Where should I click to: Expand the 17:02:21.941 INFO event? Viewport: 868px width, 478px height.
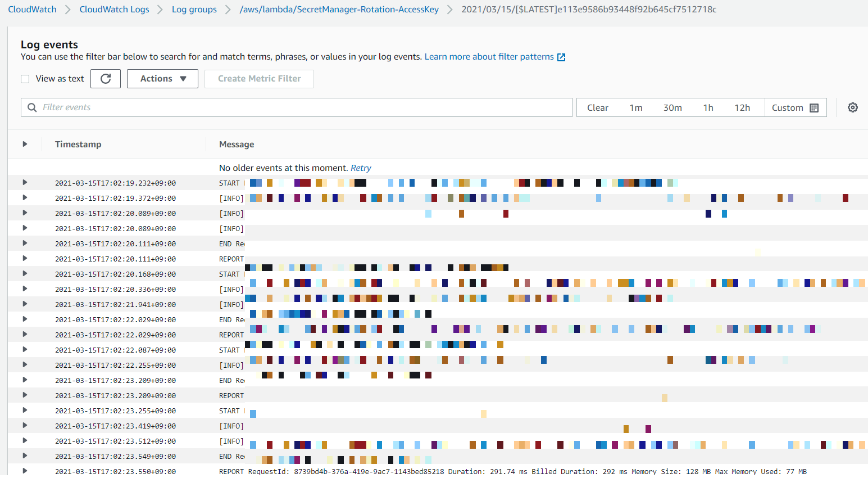click(25, 304)
